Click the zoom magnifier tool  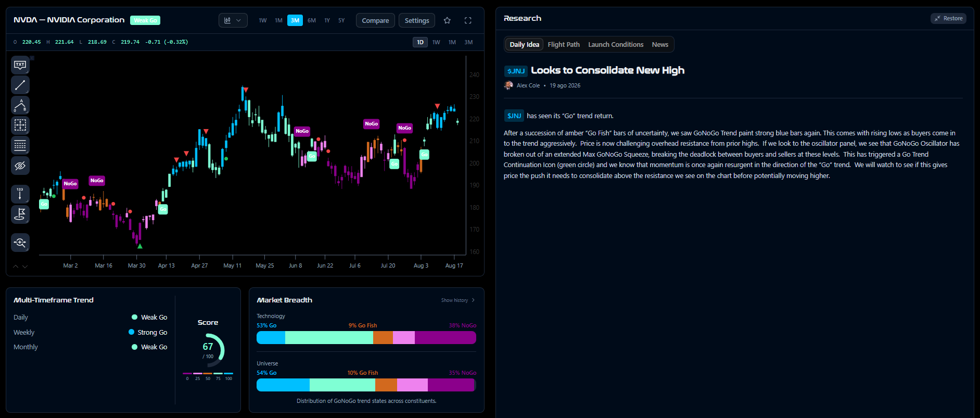tap(20, 242)
